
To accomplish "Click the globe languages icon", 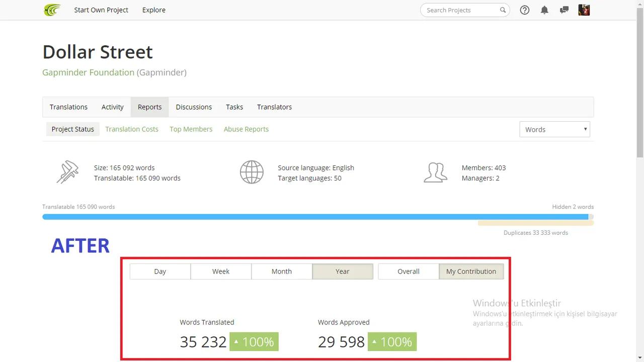I will coord(252,172).
